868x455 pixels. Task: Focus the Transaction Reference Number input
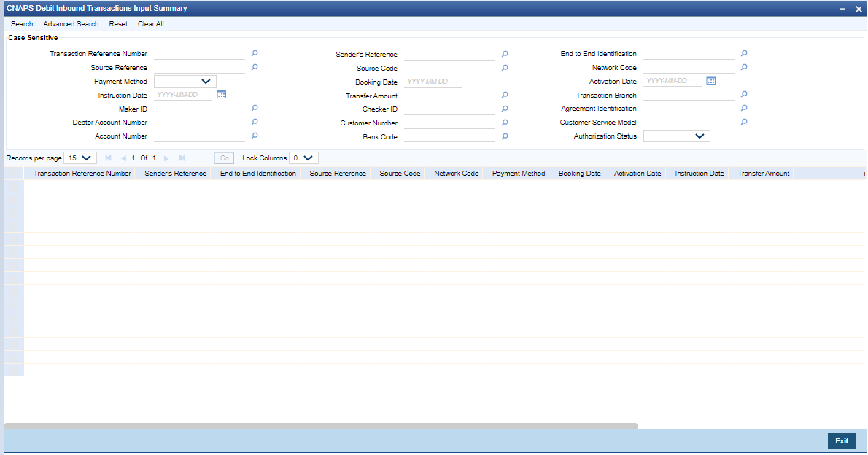pos(199,54)
